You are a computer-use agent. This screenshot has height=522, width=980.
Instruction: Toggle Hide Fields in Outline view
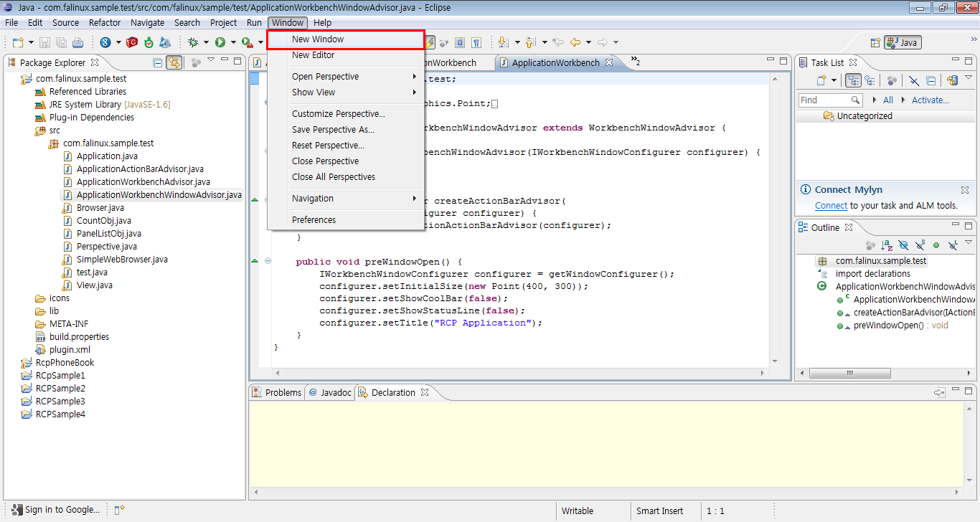tap(903, 245)
